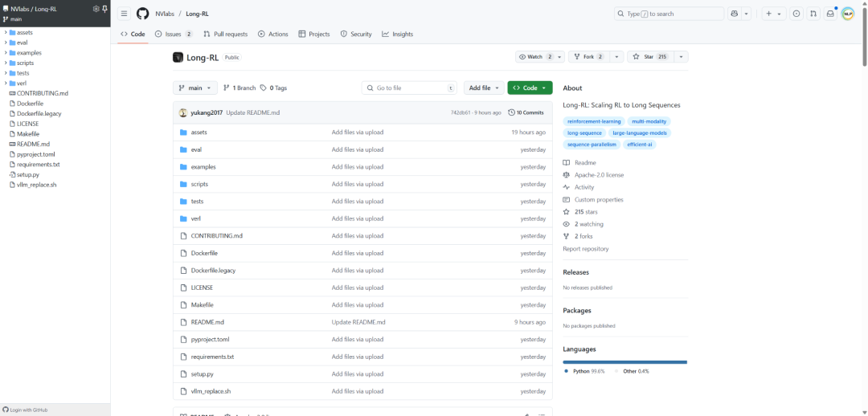Image resolution: width=868 pixels, height=416 pixels.
Task: Open the yukang2017 author link
Action: tap(207, 112)
